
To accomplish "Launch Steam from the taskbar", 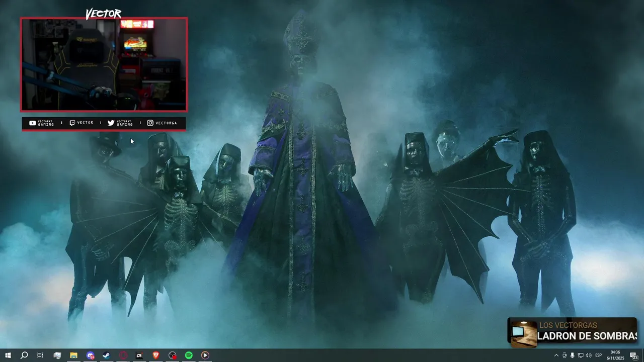I will tap(107, 355).
